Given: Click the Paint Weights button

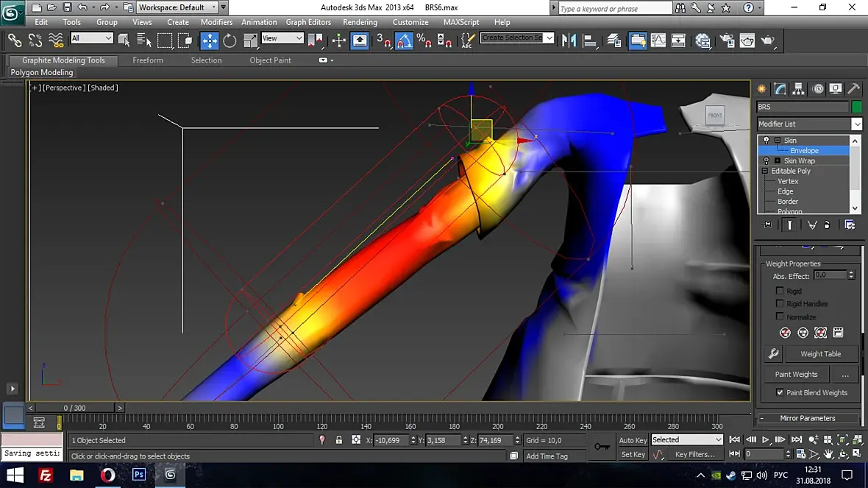Looking at the screenshot, I should tap(796, 375).
